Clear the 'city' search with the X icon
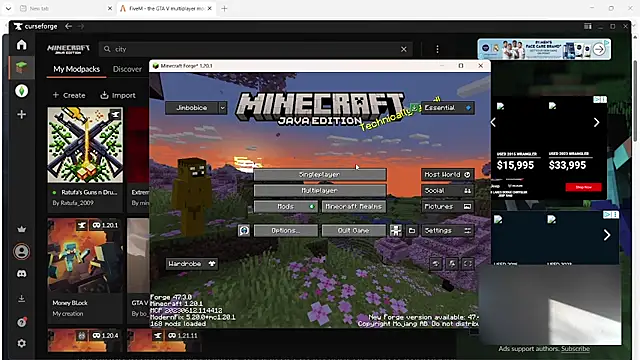The image size is (640, 360). click(404, 49)
